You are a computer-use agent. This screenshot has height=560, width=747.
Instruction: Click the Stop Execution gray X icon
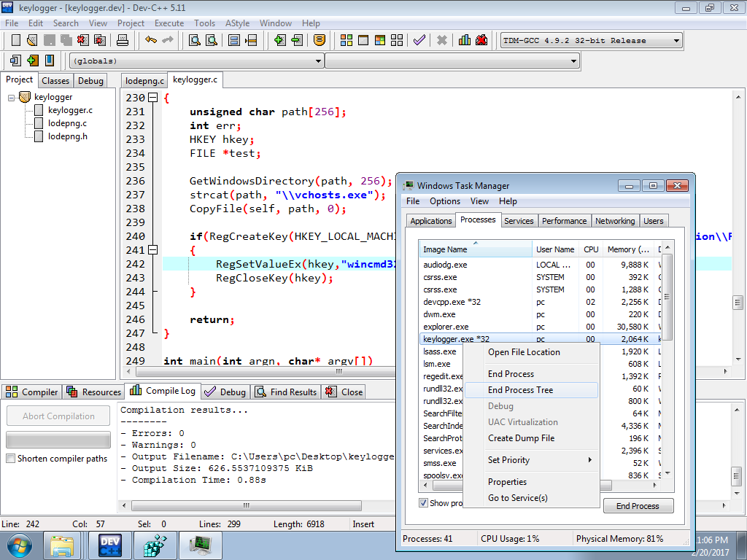pyautogui.click(x=441, y=40)
